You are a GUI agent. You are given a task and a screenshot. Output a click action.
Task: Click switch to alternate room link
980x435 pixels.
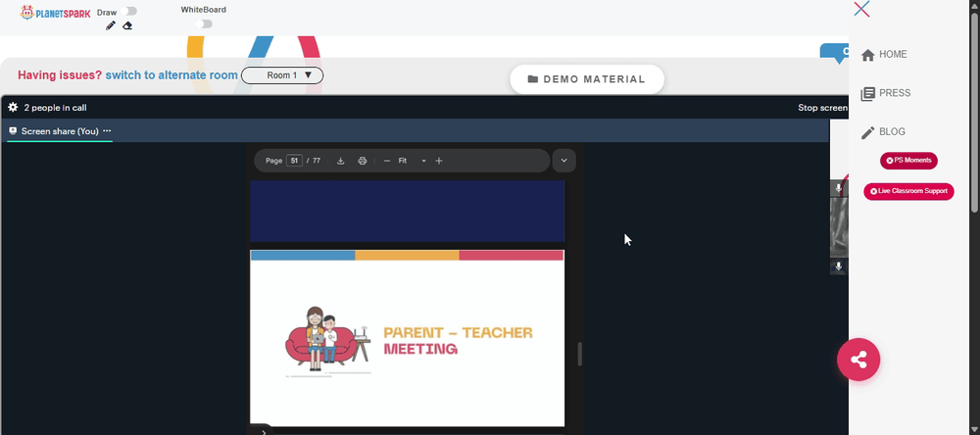coord(171,75)
